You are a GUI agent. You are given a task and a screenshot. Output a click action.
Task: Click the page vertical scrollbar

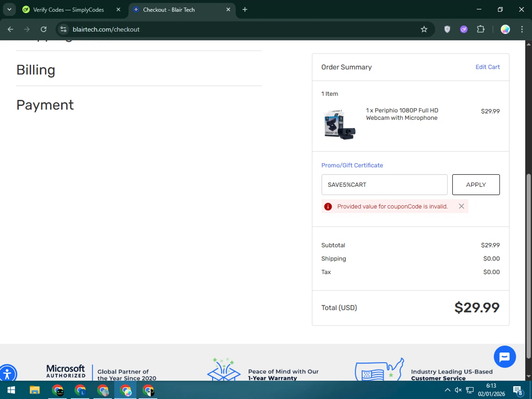click(528, 266)
